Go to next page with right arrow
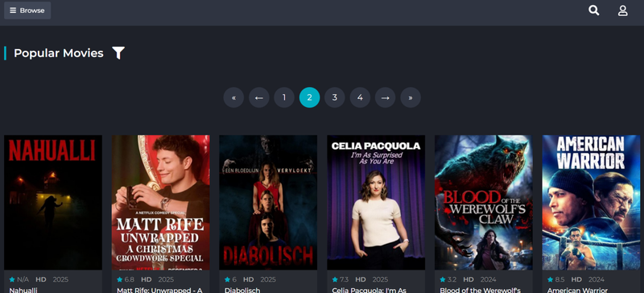The image size is (644, 293). click(386, 97)
